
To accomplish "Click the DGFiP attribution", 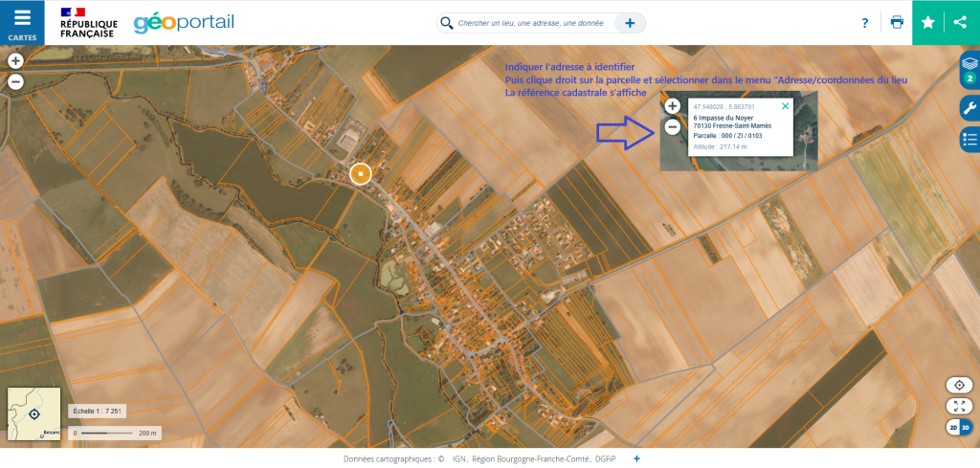I will coord(605,458).
